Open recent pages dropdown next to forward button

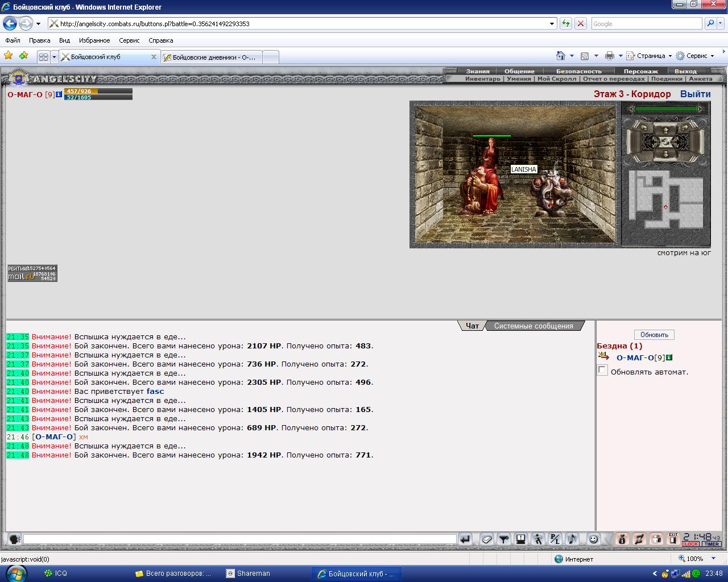[38, 24]
